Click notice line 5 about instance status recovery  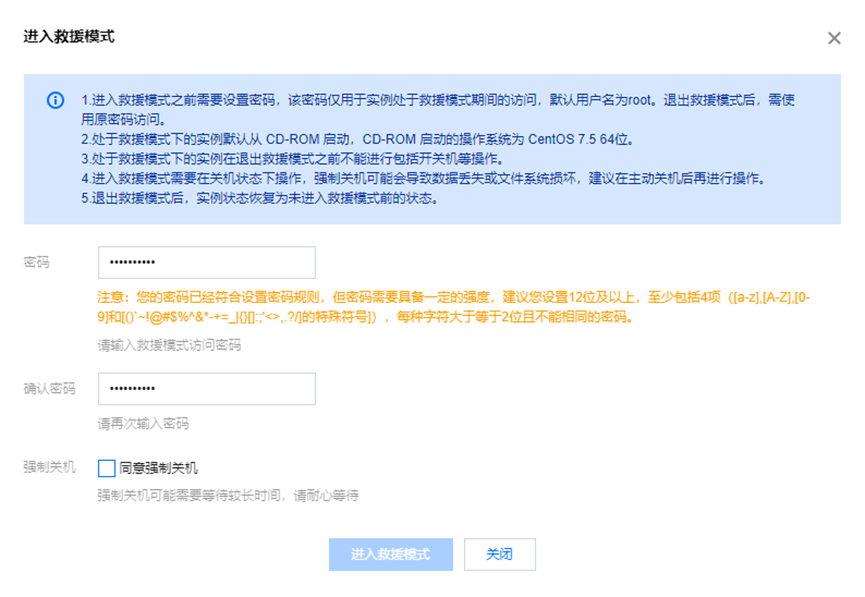(260, 199)
